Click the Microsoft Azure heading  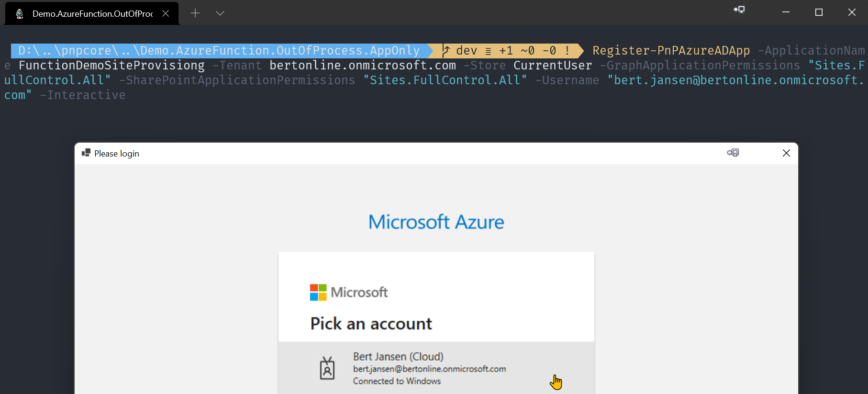tap(436, 222)
